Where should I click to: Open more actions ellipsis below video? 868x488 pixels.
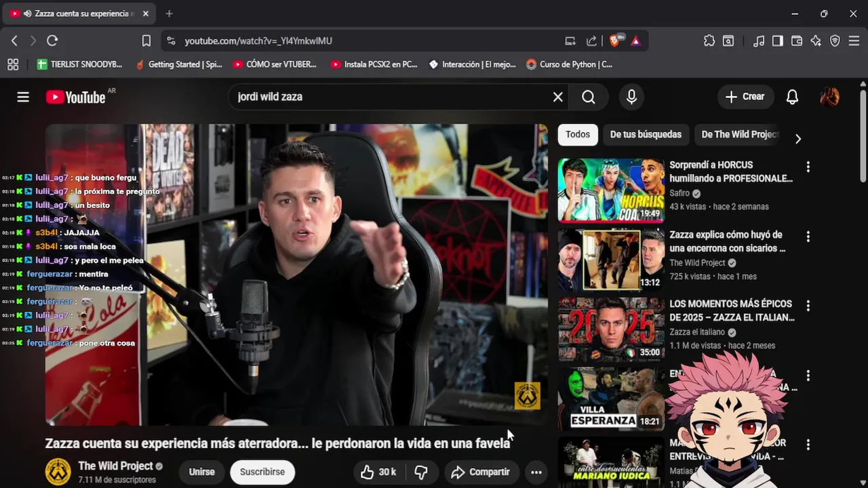pos(536,472)
